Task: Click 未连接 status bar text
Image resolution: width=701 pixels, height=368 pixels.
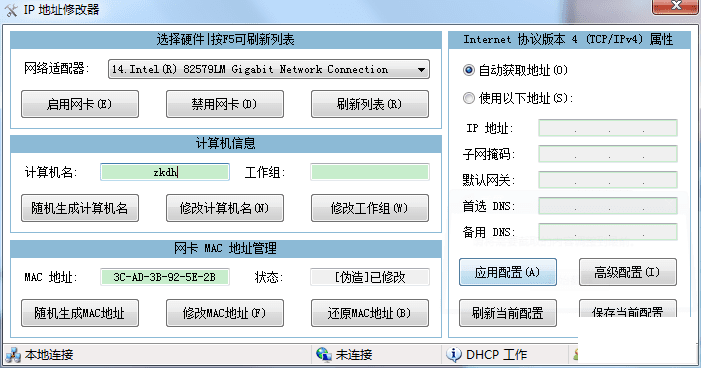Action: point(354,355)
